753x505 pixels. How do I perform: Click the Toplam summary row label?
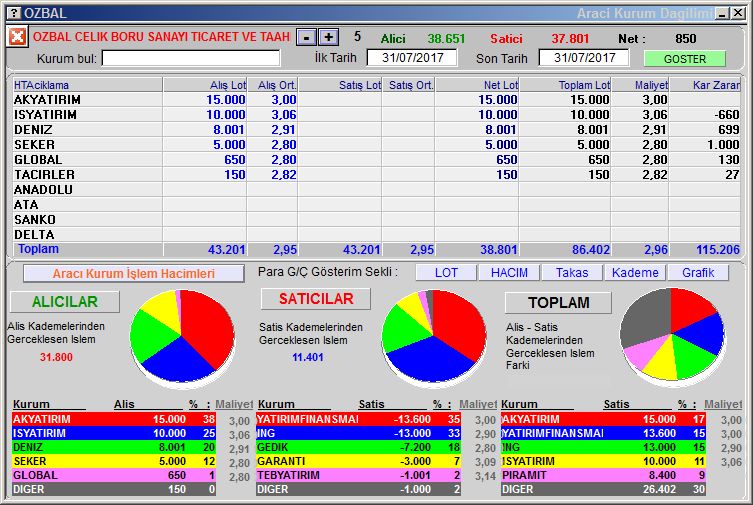pyautogui.click(x=38, y=249)
